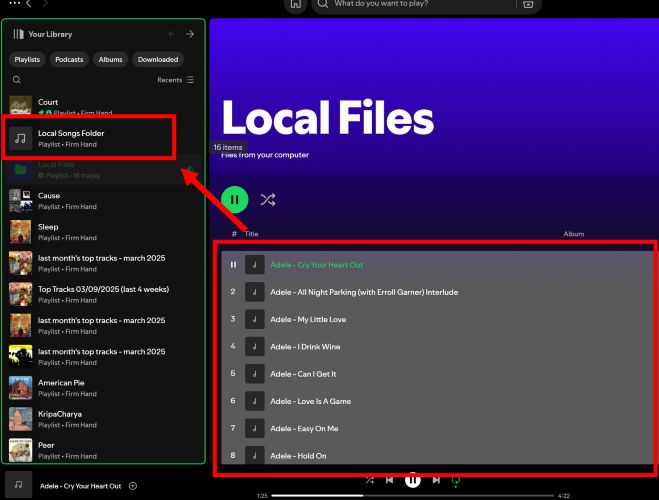
Task: Expand Your Library with the arrow icon
Action: pyautogui.click(x=190, y=34)
